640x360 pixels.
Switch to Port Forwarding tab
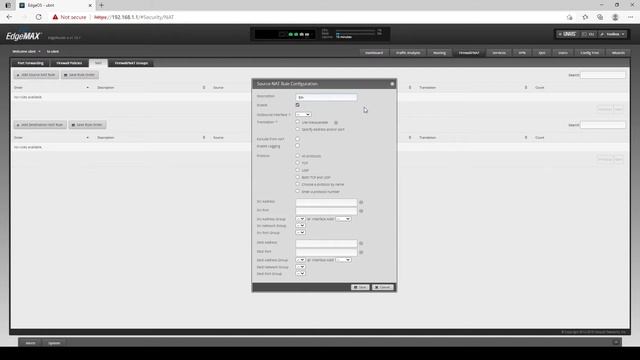[x=31, y=63]
